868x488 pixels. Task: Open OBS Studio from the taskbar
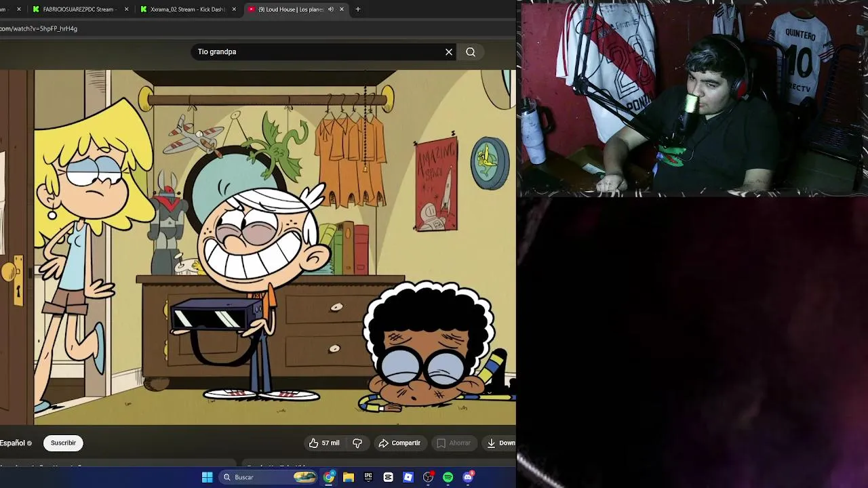428,477
